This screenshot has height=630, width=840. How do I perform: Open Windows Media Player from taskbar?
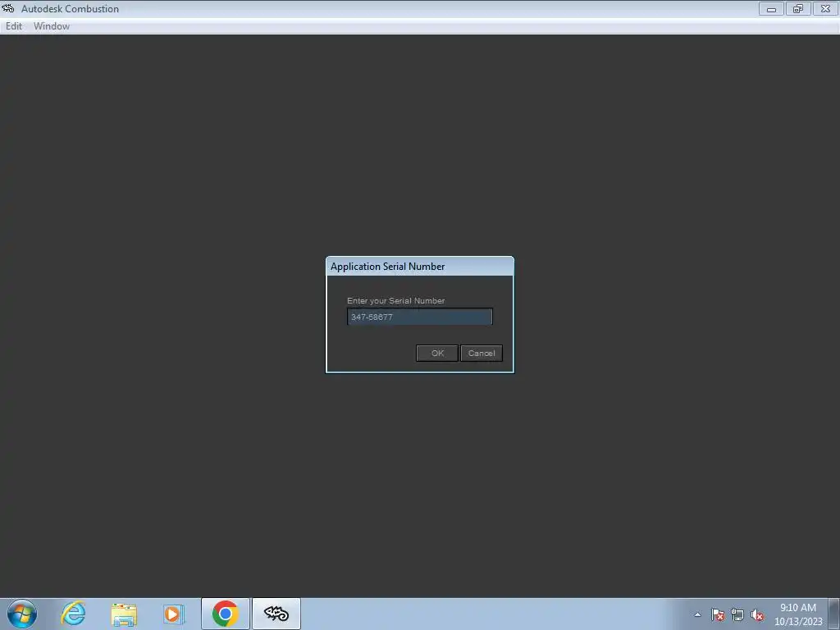coord(173,614)
